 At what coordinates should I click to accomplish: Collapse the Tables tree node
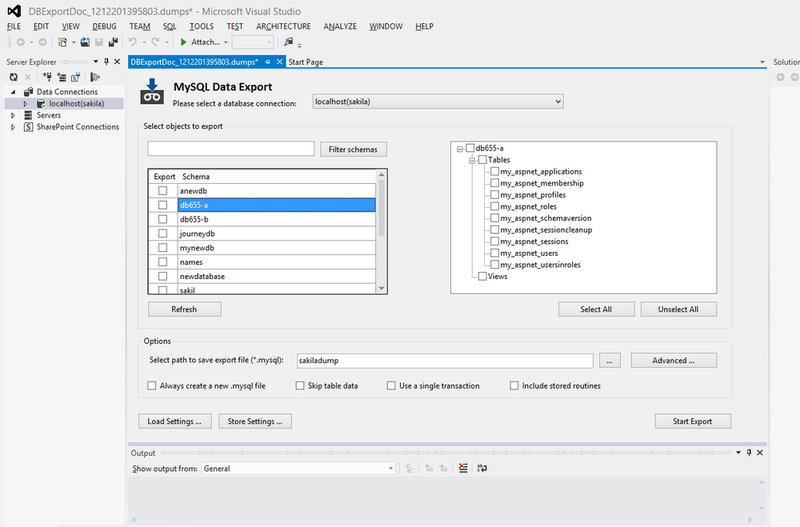click(x=472, y=160)
